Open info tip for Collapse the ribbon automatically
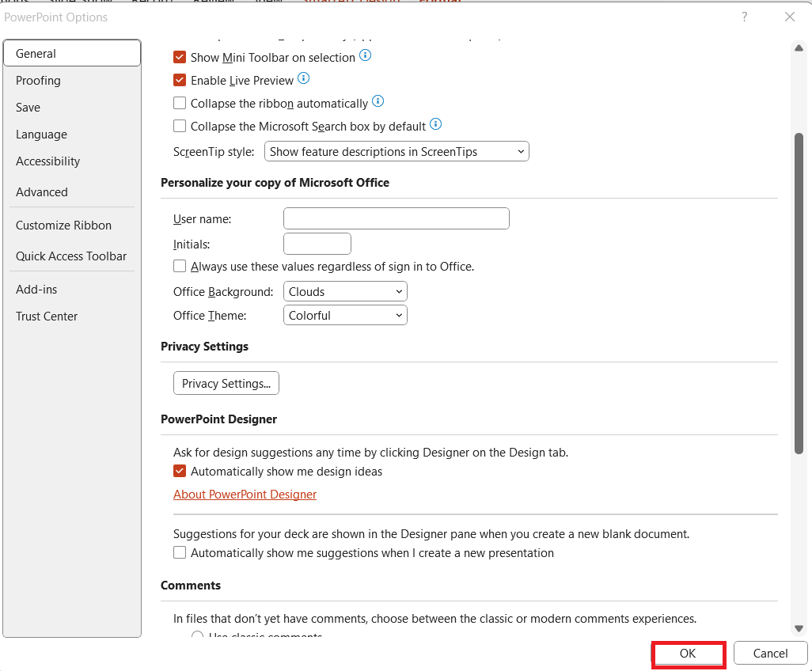 [x=378, y=101]
